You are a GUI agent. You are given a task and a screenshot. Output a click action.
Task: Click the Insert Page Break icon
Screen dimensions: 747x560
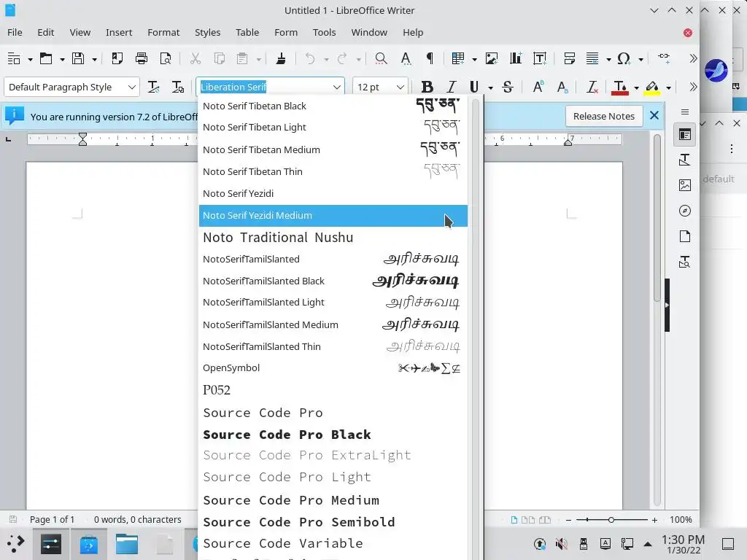point(569,58)
